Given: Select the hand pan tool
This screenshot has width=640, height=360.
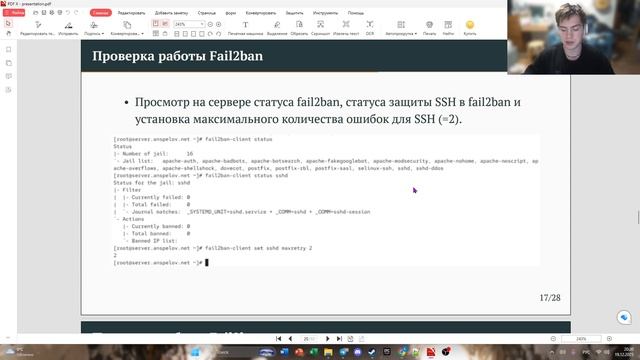Looking at the screenshot, I should coord(8,33).
